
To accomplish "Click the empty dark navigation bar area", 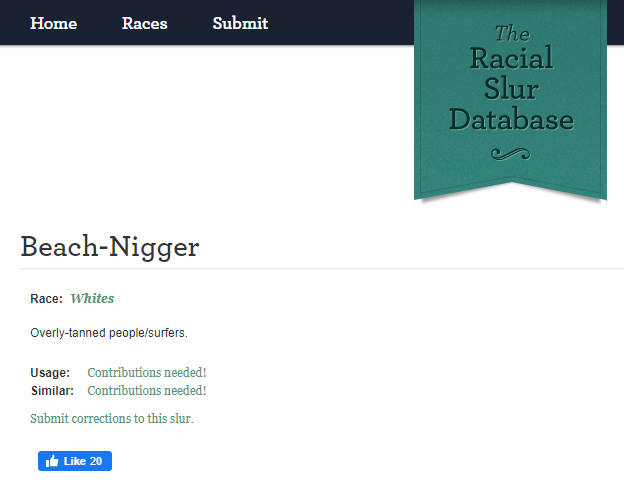I will [x=340, y=23].
